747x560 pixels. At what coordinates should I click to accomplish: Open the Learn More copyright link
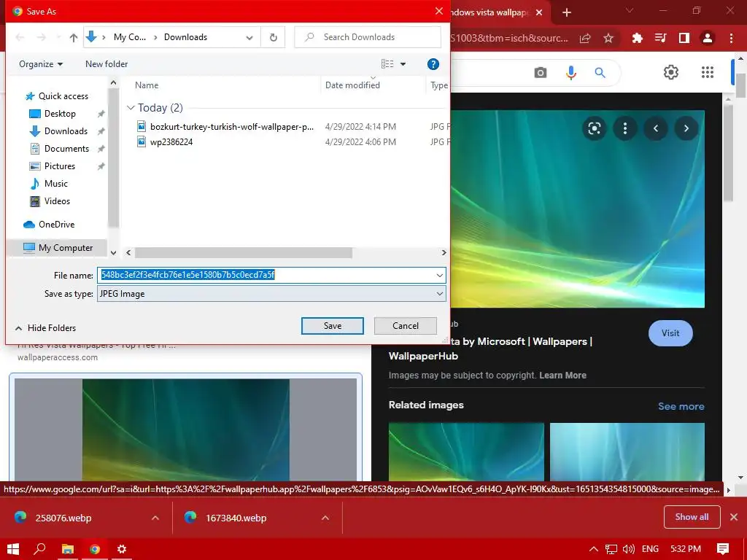(562, 376)
